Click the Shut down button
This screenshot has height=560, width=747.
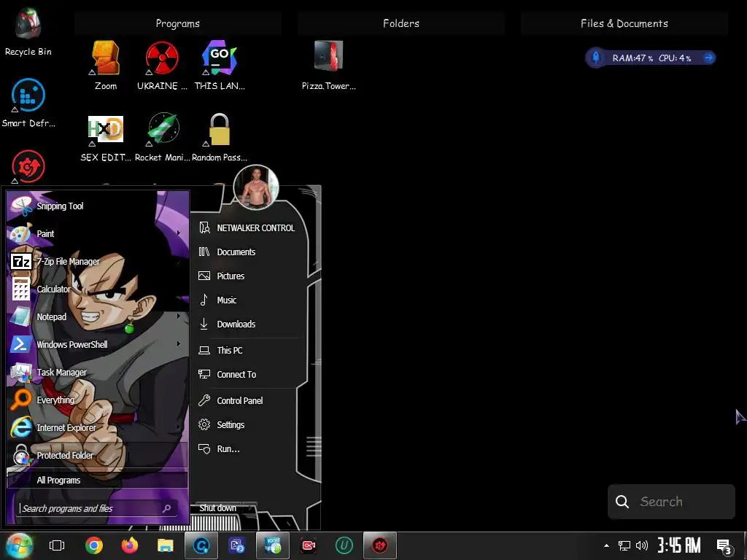click(217, 508)
